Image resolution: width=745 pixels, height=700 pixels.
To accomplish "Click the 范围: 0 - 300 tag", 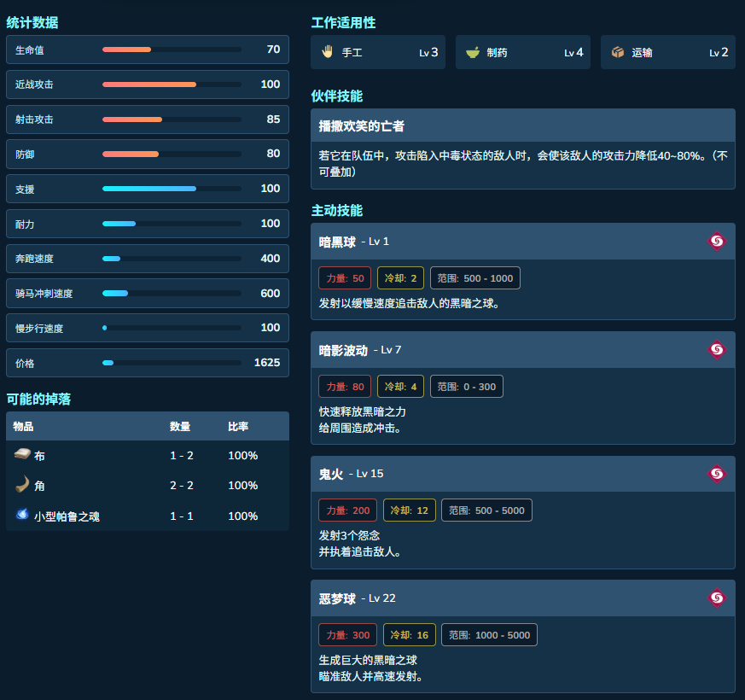I will pos(467,387).
